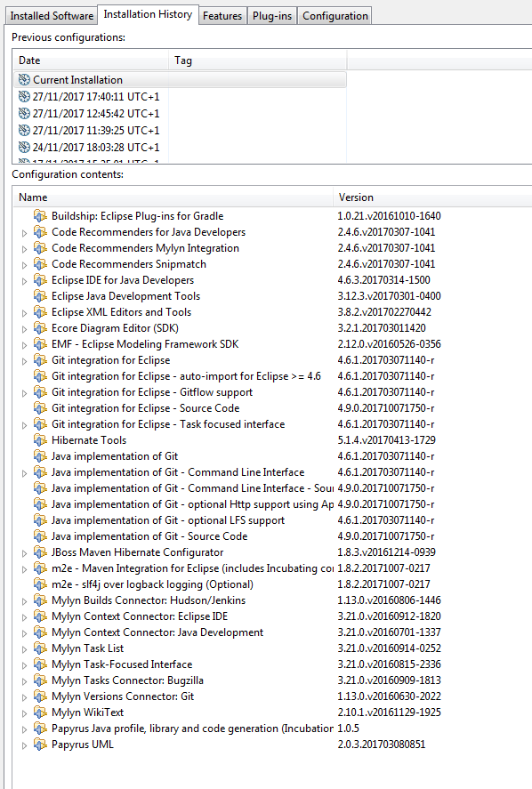This screenshot has width=532, height=789.
Task: Click version 2.10.1.v20161129-1925
Action: 389,713
